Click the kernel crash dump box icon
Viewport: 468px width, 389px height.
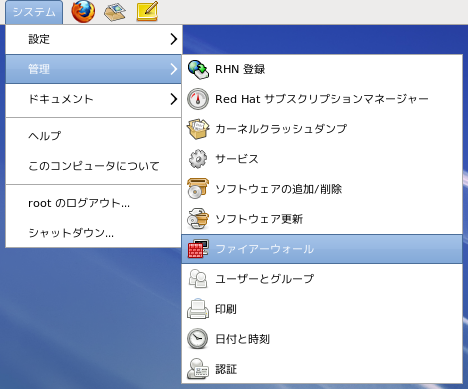pyautogui.click(x=198, y=129)
